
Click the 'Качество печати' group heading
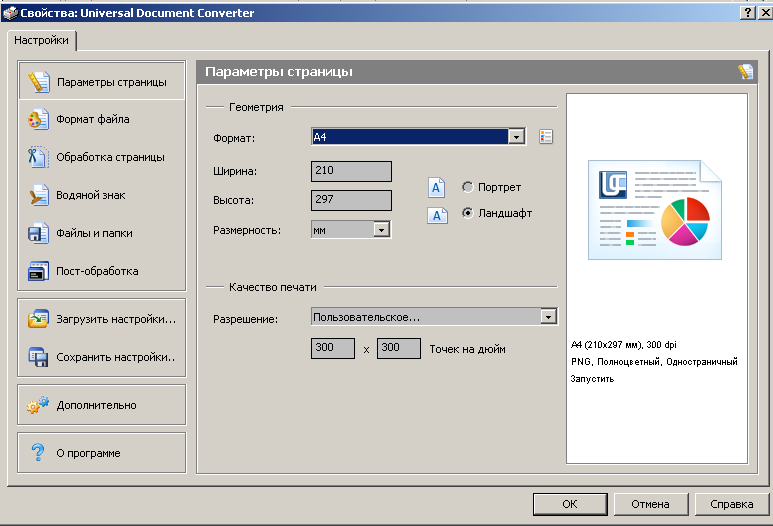click(273, 287)
